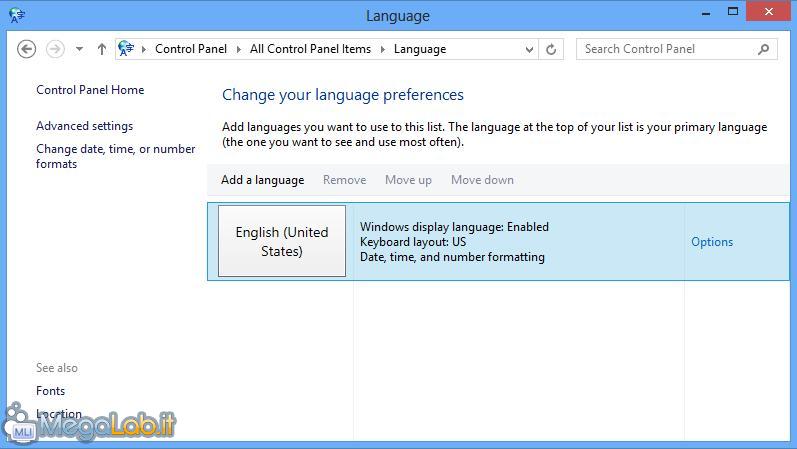The width and height of the screenshot is (797, 449).
Task: Open Options for English (United States)
Action: pos(712,242)
